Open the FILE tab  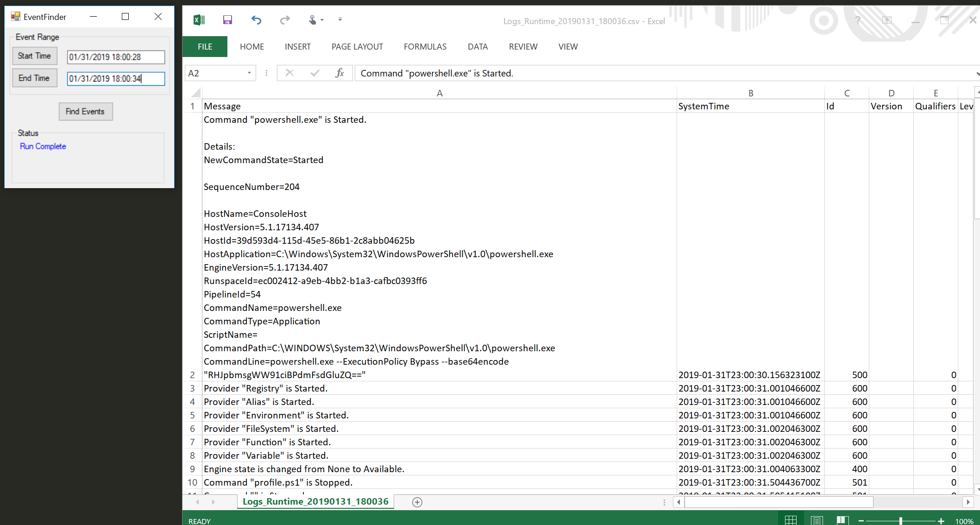point(205,47)
